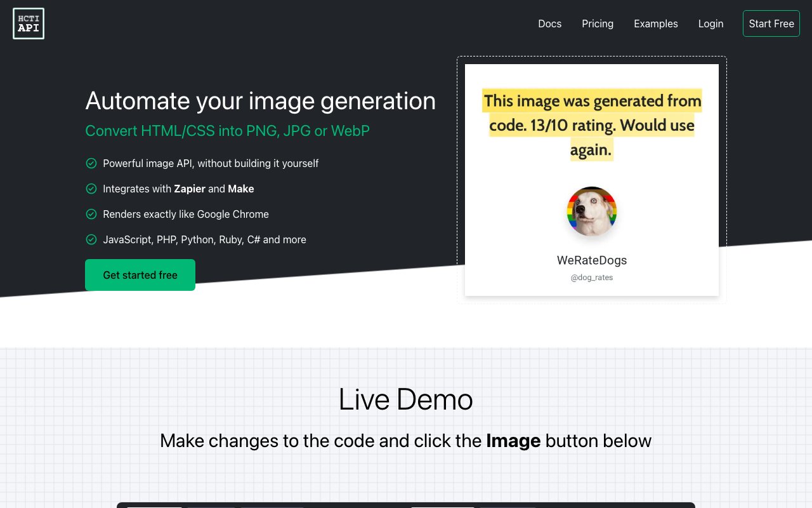Click JavaScript, PHP, Python, Ruby line
The image size is (812, 508).
click(x=204, y=239)
